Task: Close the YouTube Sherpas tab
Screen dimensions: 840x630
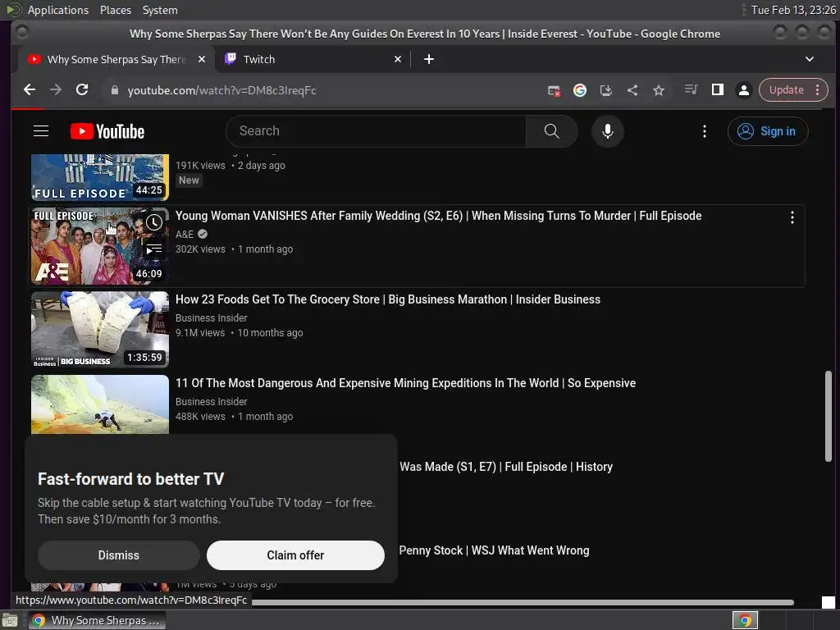Action: coord(202,59)
